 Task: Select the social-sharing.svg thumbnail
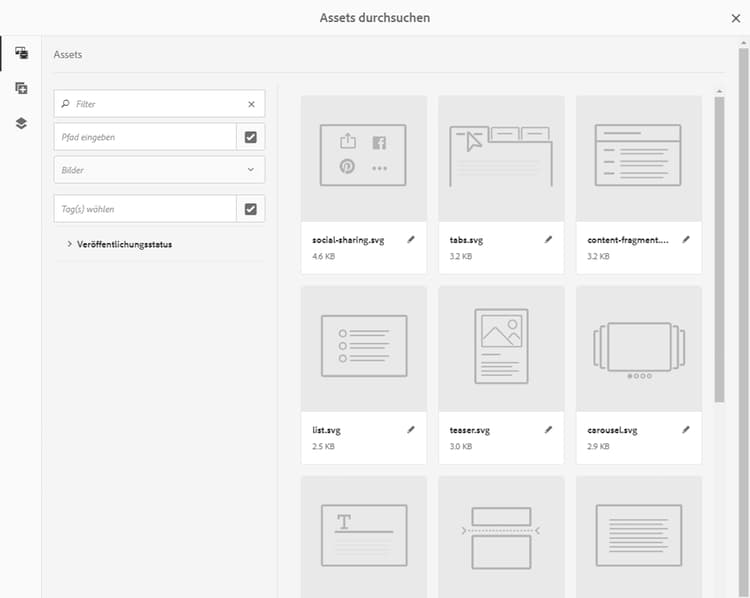pos(364,158)
